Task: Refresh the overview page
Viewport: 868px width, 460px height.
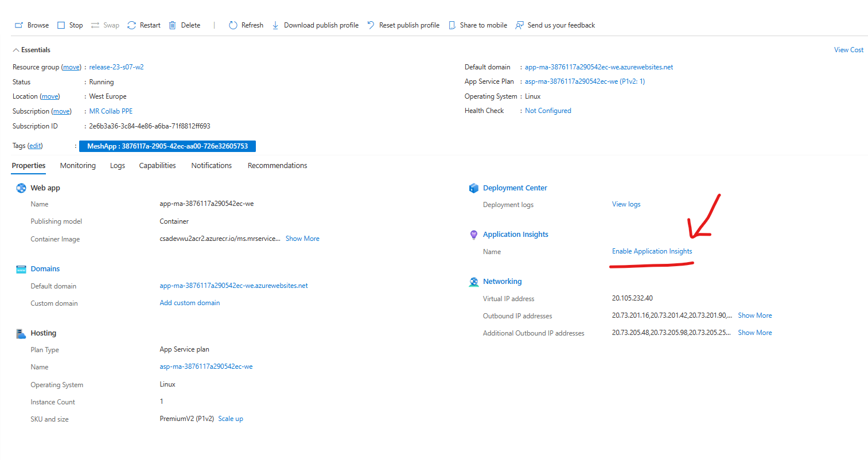Action: click(x=246, y=25)
